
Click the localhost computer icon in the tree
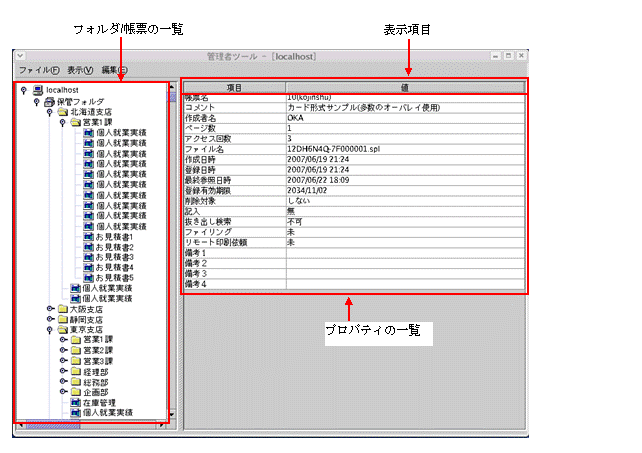coord(38,90)
